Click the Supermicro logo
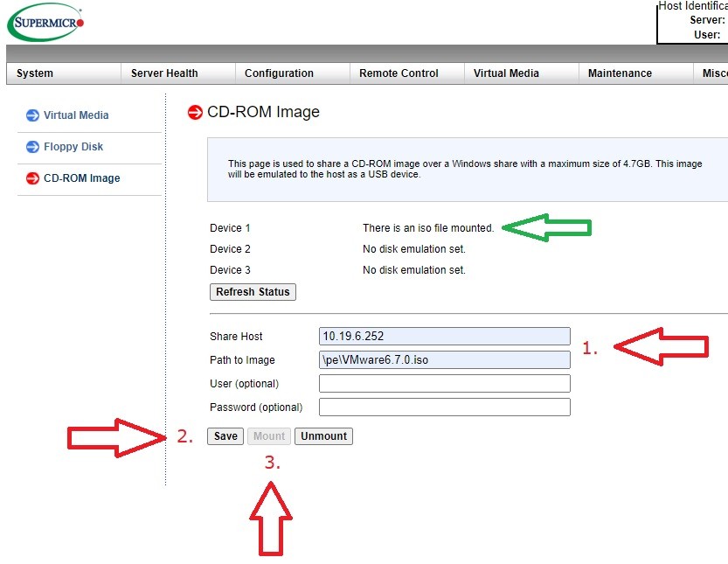 (45, 22)
